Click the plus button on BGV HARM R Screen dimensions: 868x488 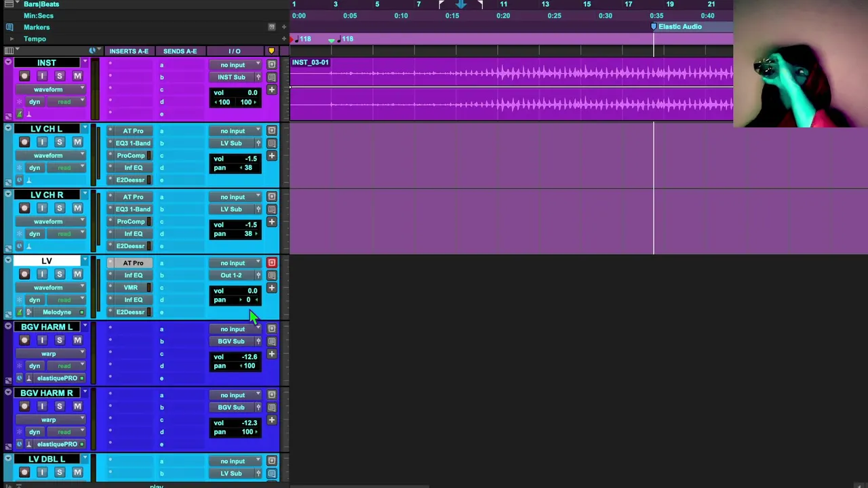(271, 420)
